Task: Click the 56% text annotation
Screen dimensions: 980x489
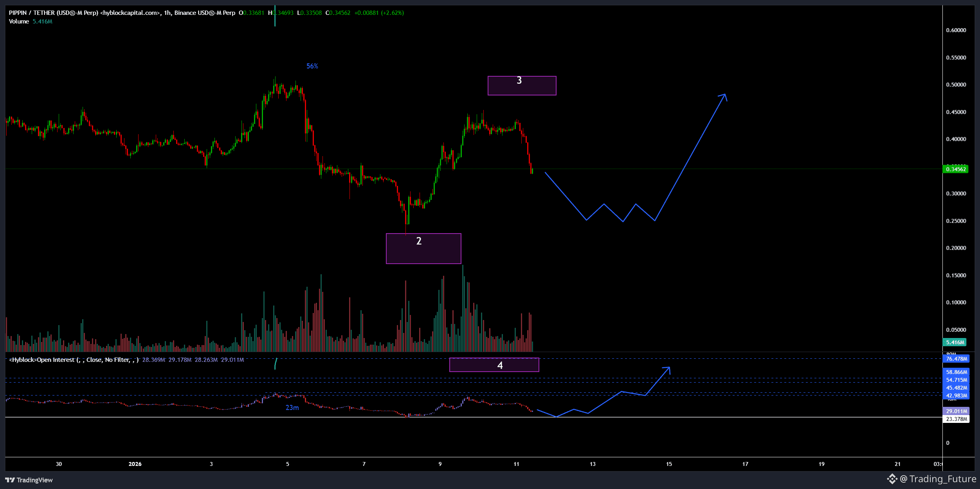Action: (312, 66)
